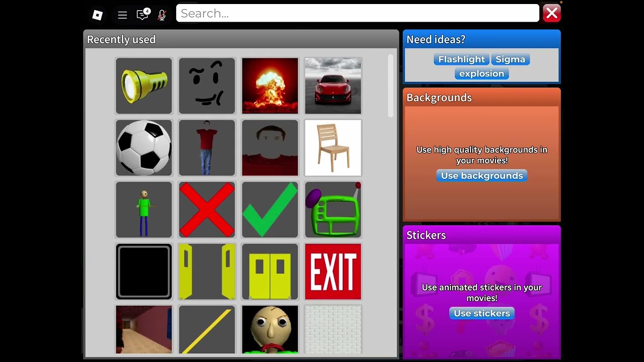Select the Baldi full-body green shirt image

(144, 210)
